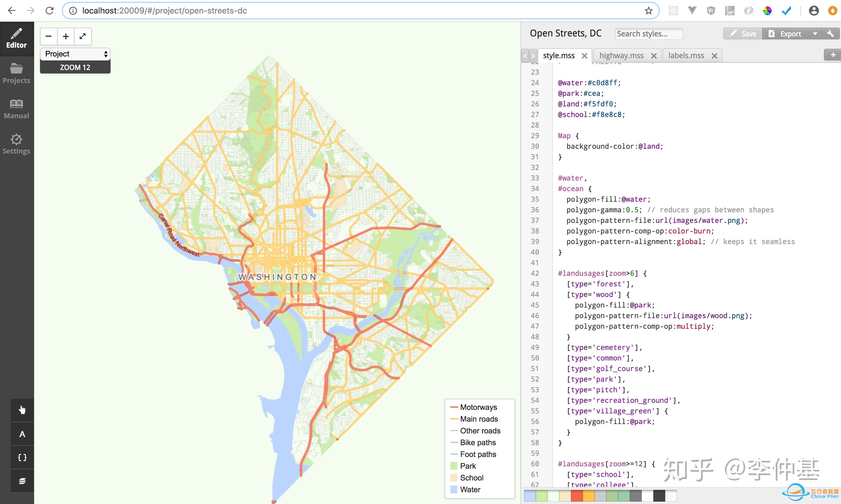Click the Search styles input field
This screenshot has width=841, height=504.
point(649,34)
